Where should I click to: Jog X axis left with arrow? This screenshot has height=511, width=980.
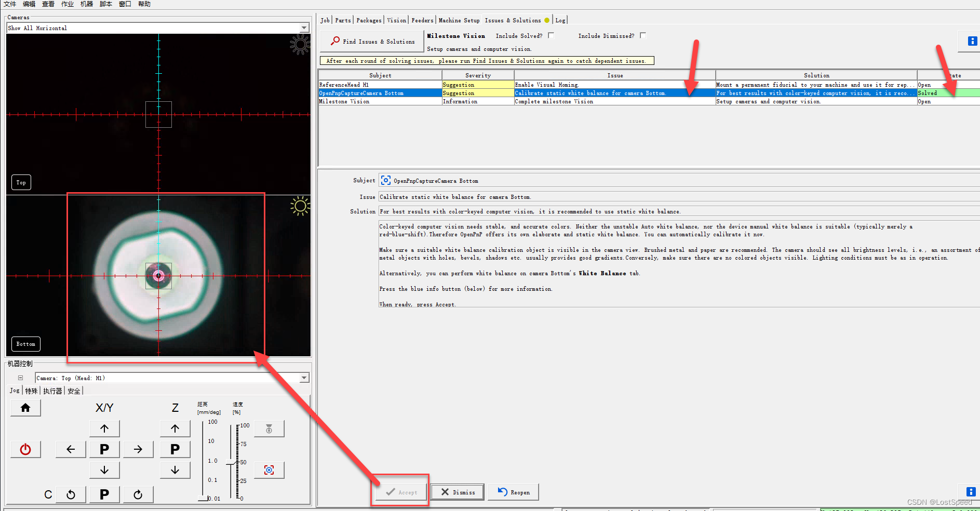pyautogui.click(x=71, y=449)
